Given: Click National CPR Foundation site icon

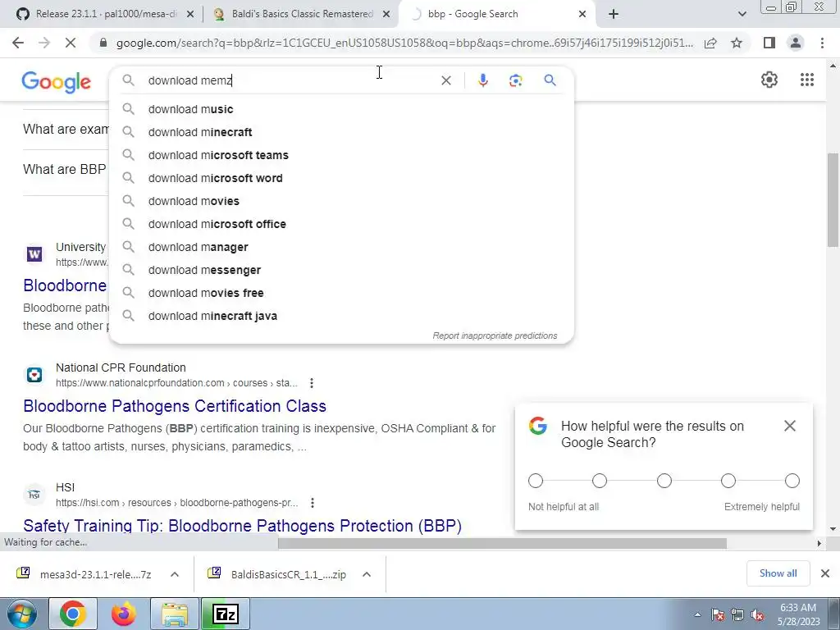Looking at the screenshot, I should [x=34, y=375].
